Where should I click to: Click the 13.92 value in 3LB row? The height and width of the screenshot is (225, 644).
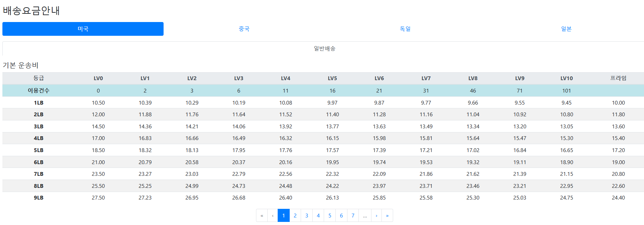pos(286,126)
